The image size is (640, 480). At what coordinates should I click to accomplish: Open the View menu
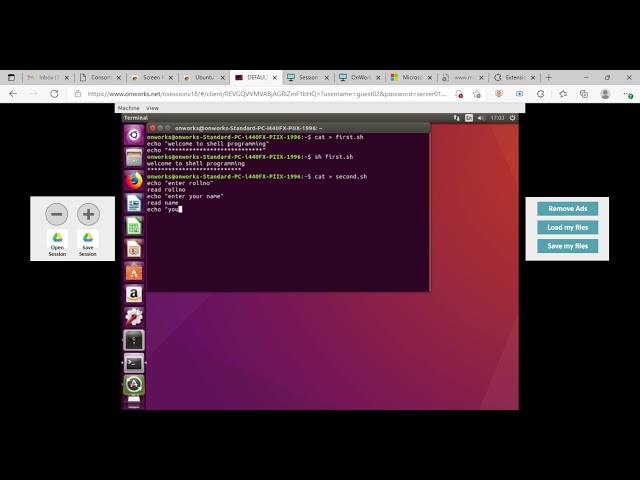pos(152,108)
